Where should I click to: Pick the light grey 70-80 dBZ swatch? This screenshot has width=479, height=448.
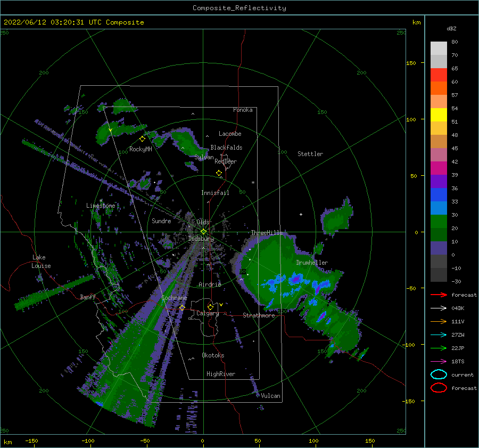click(x=439, y=48)
